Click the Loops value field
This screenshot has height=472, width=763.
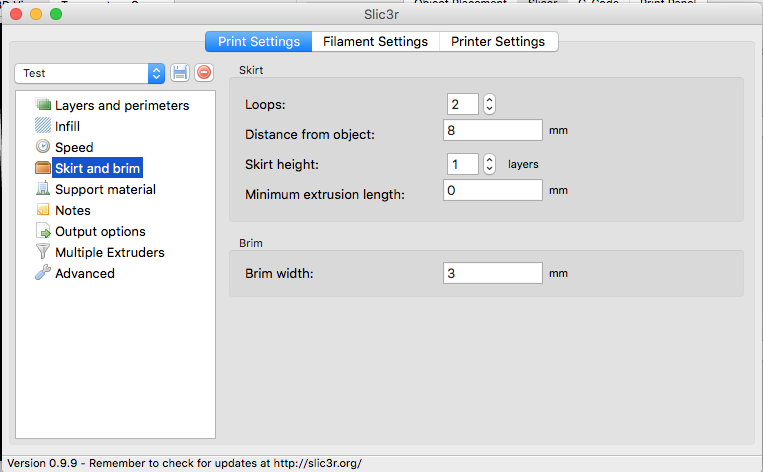coord(463,104)
